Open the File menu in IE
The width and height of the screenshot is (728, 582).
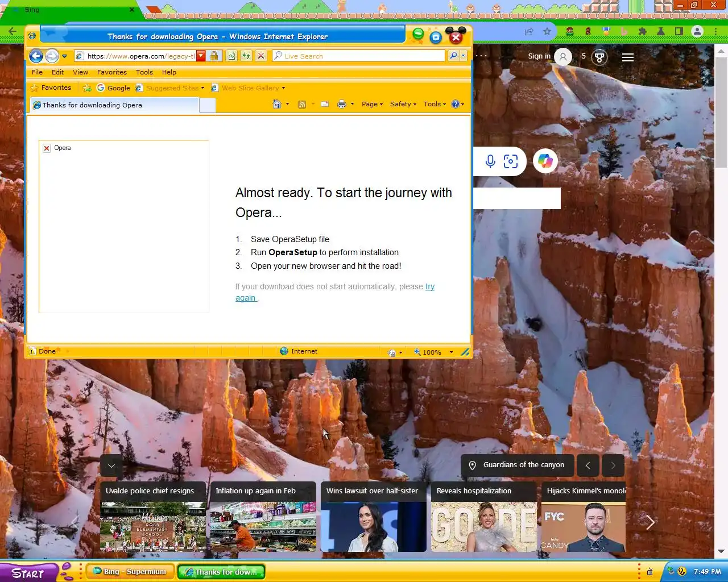click(37, 72)
